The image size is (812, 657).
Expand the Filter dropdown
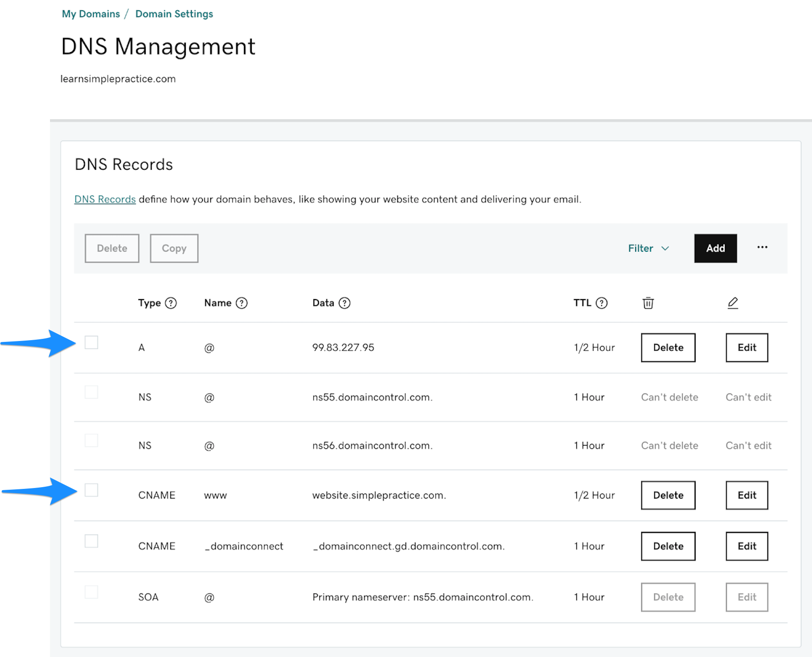[648, 248]
